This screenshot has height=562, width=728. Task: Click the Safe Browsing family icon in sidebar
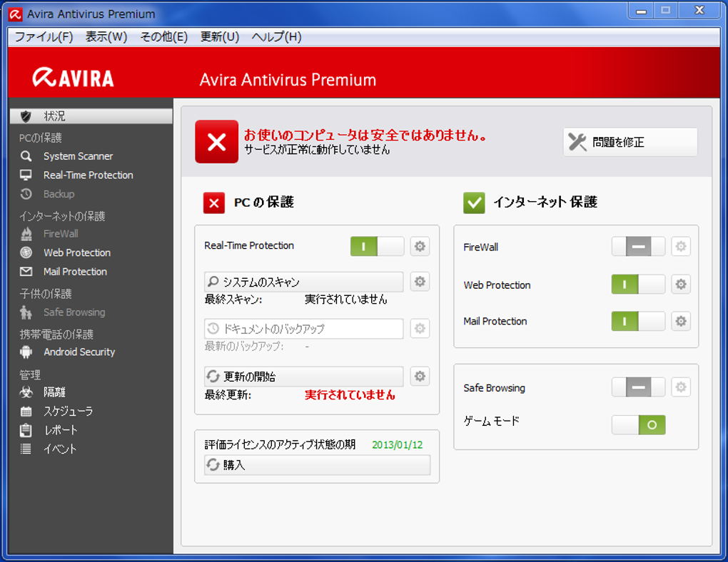pyautogui.click(x=26, y=312)
